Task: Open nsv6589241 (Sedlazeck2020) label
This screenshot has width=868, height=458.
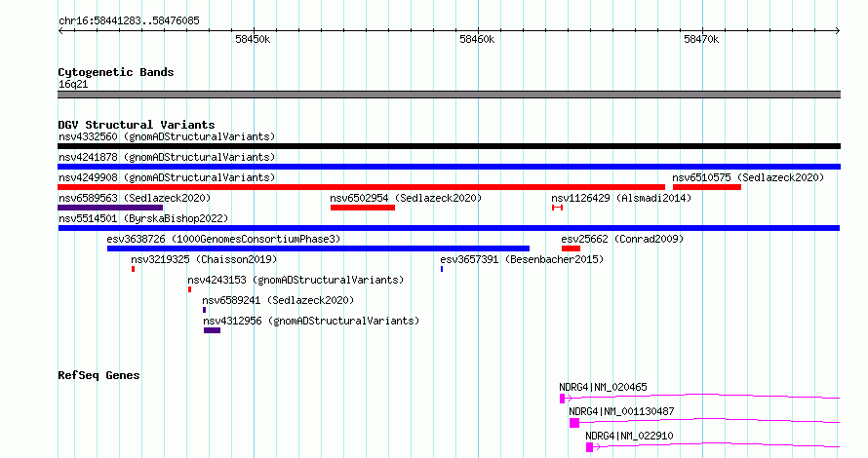Action: coord(278,300)
